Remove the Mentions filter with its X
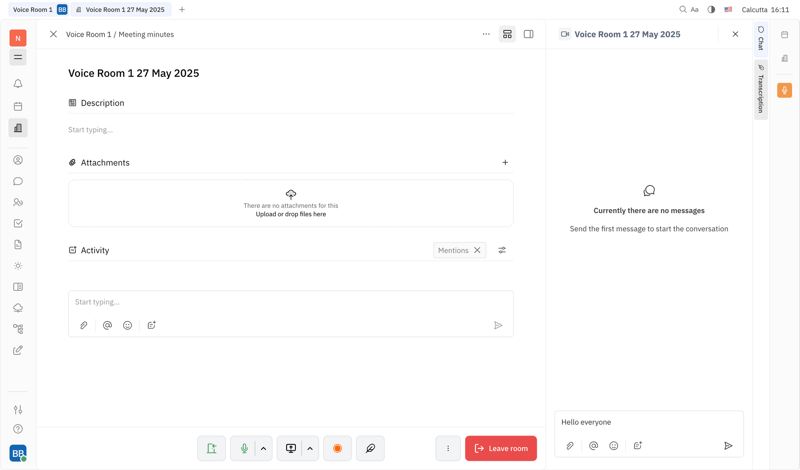 [477, 250]
